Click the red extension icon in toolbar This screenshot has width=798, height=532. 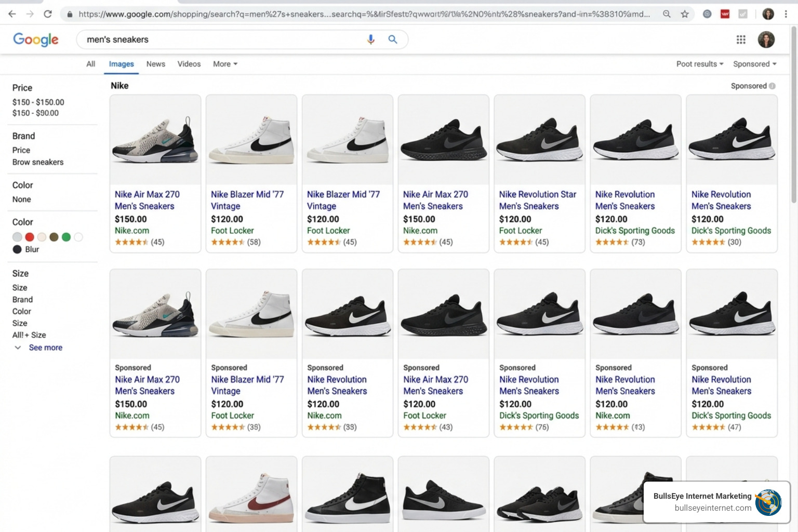725,14
